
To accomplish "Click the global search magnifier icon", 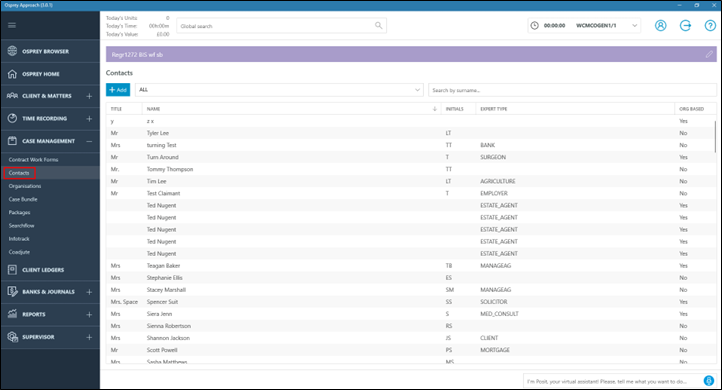I will (x=378, y=26).
